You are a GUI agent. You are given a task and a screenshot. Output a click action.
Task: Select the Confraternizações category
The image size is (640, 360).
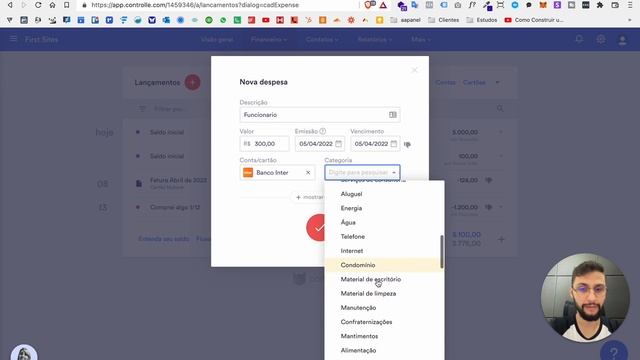[366, 322]
